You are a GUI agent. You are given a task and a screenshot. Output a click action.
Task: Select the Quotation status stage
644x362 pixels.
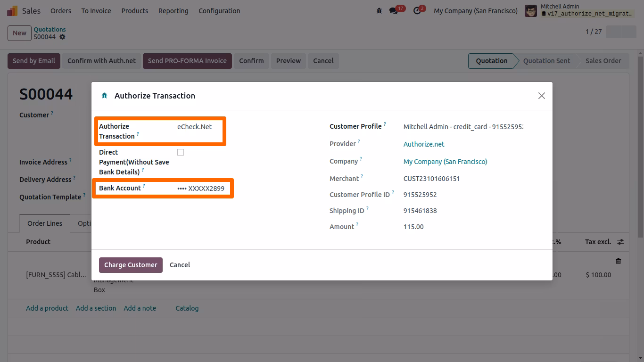point(491,61)
